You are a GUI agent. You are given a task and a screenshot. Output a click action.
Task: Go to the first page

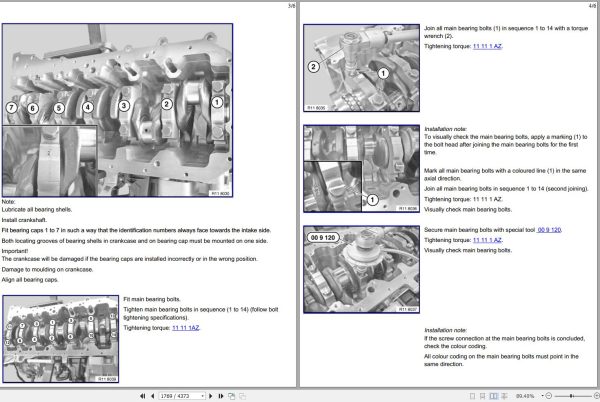pyautogui.click(x=142, y=396)
